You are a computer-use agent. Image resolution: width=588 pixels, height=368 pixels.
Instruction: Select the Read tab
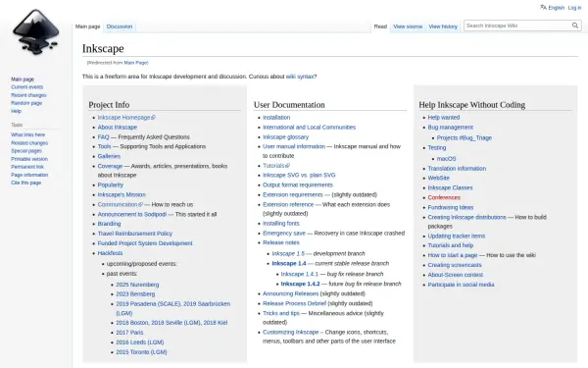click(380, 26)
